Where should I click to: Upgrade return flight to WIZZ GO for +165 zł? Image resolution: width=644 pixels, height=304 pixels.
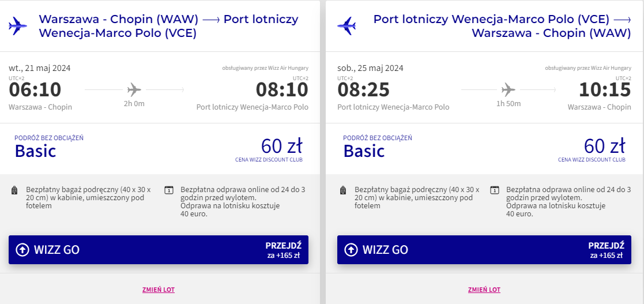484,250
